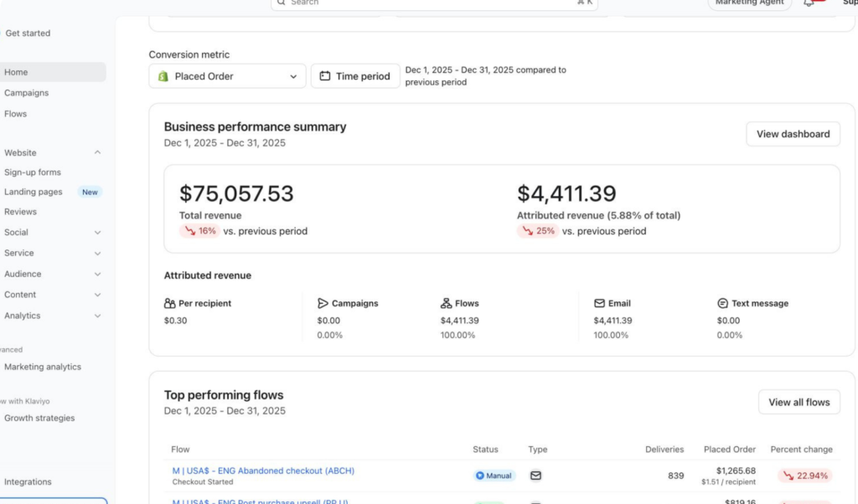
Task: Click the Flows icon in attributed revenue
Action: 446,303
